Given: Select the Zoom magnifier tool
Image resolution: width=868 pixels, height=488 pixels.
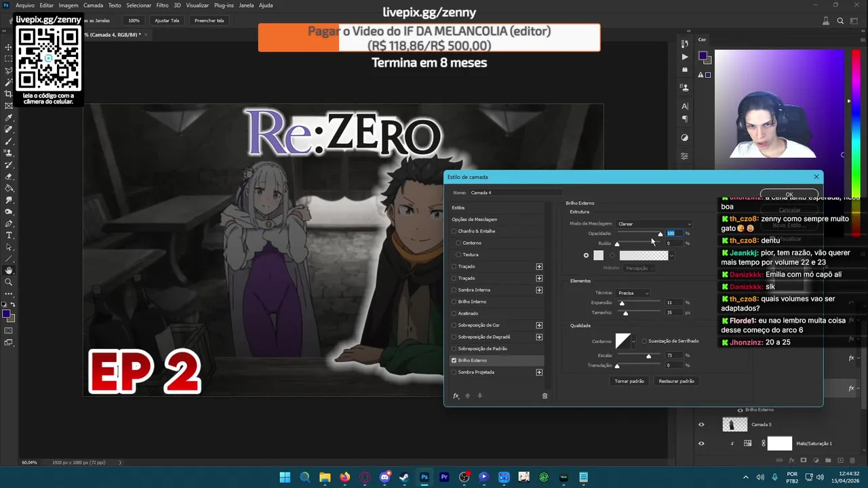Looking at the screenshot, I should coord(9,282).
